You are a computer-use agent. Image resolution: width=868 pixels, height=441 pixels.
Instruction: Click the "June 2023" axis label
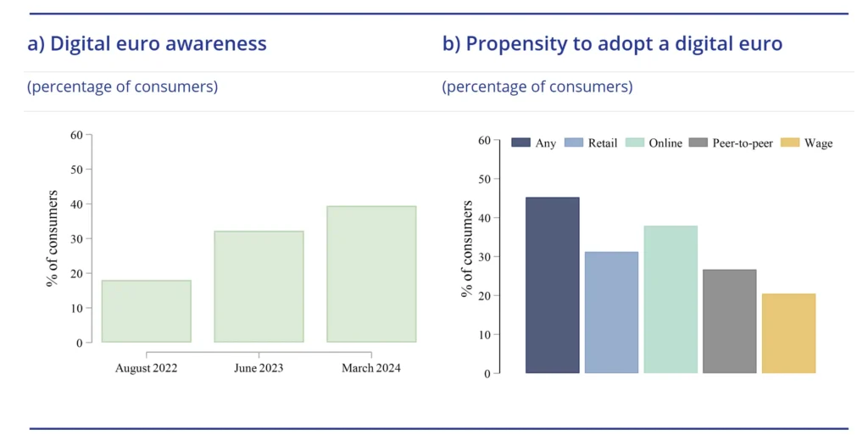tap(259, 368)
